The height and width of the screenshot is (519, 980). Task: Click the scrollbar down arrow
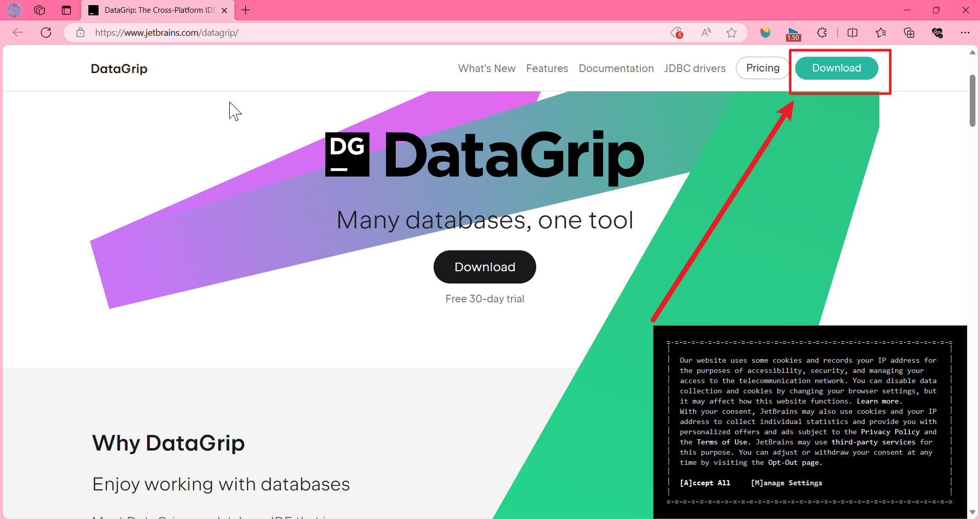coord(972,512)
